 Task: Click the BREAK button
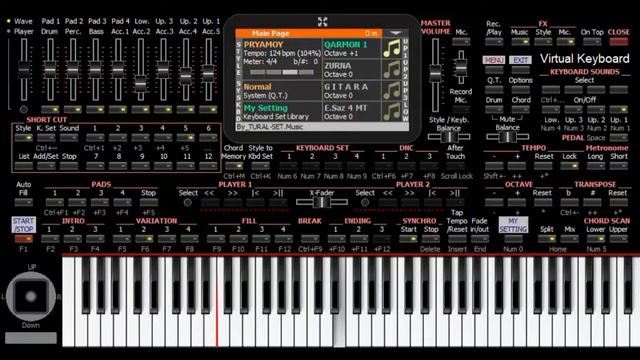(x=310, y=239)
